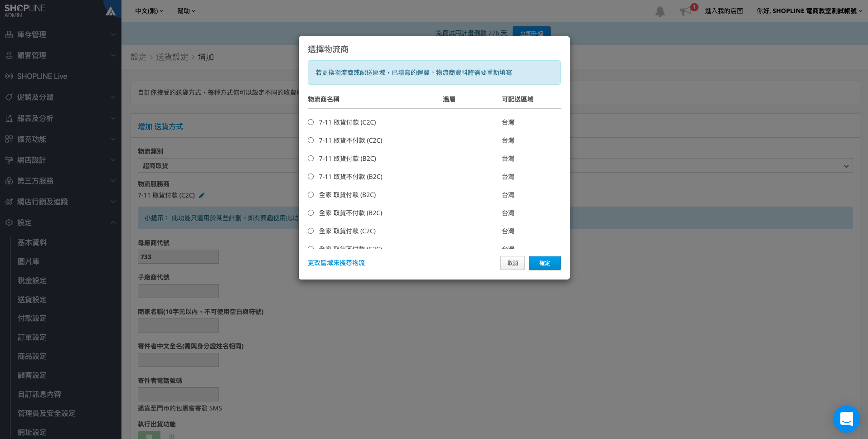Viewport: 868px width, 439px height.
Task: Open the 幫助 help dropdown
Action: pos(186,11)
